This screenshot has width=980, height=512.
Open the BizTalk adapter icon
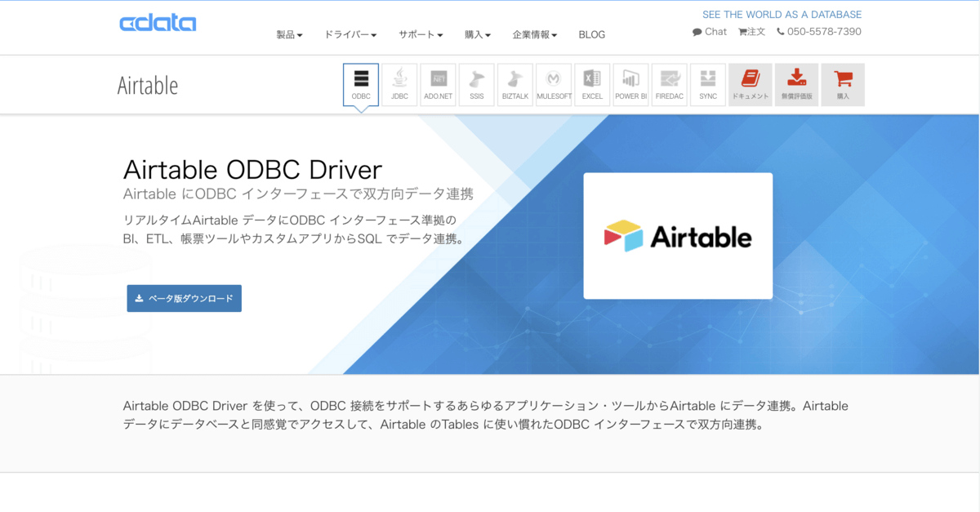tap(515, 85)
